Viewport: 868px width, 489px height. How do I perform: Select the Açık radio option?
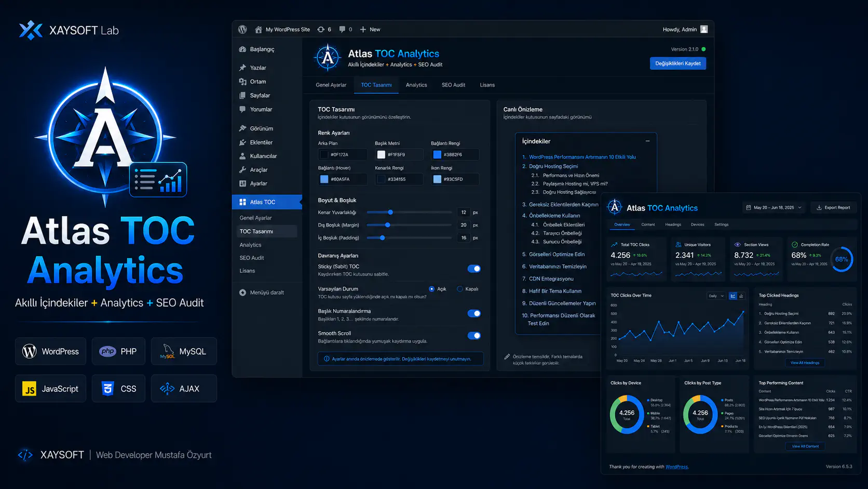click(431, 289)
